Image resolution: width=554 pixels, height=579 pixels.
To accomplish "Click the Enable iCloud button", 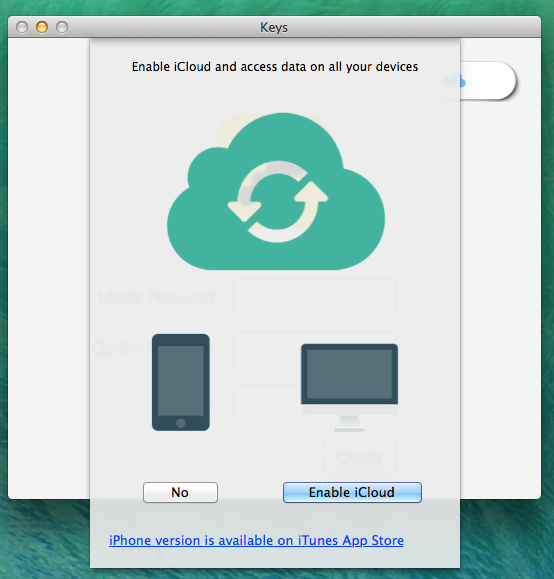I will (352, 492).
